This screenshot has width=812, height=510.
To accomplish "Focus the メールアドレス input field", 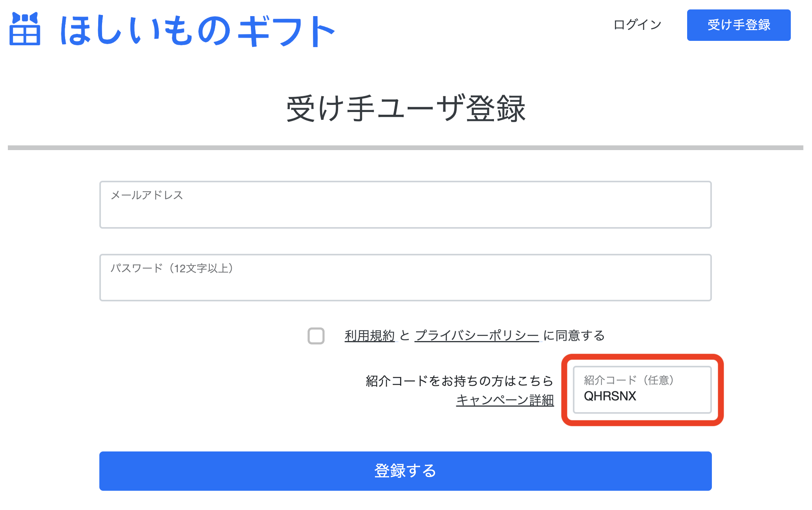I will click(405, 204).
